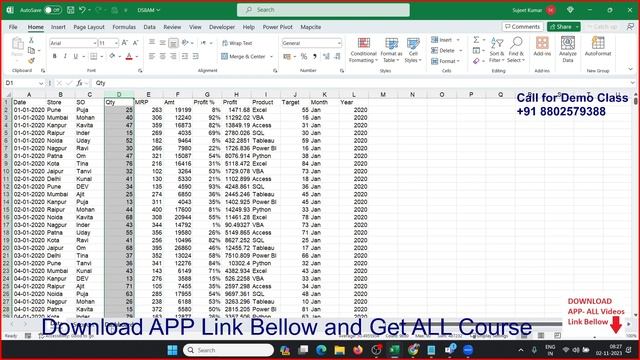
Task: Toggle the AutoSave switch
Action: click(53, 10)
